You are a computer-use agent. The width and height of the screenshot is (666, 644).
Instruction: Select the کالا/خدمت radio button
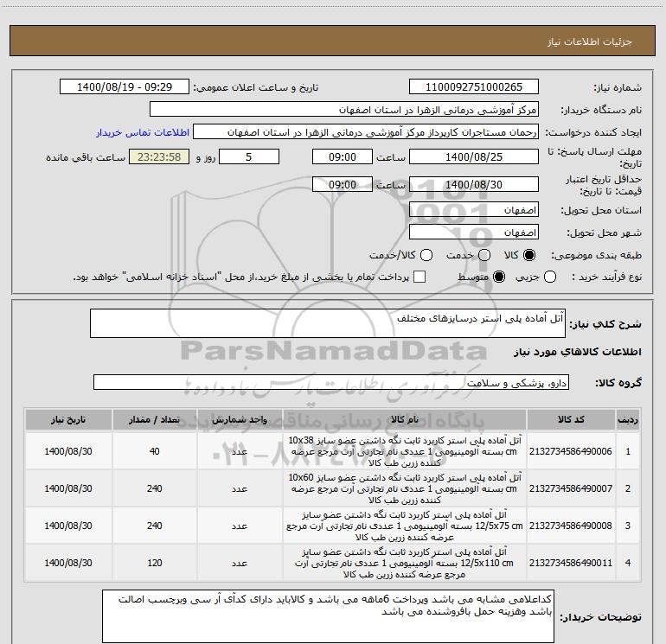426,255
